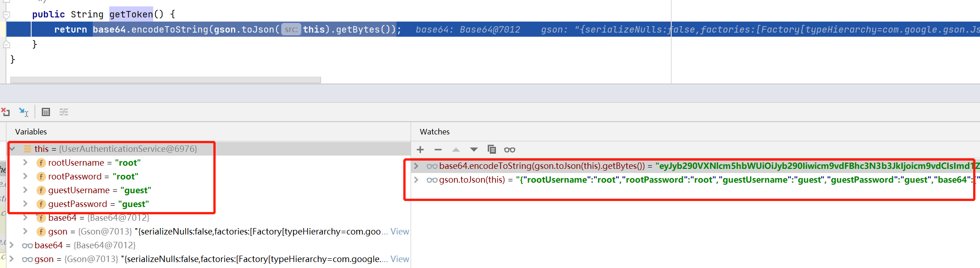Select the Watches panel header
The image size is (980, 268).
[434, 132]
